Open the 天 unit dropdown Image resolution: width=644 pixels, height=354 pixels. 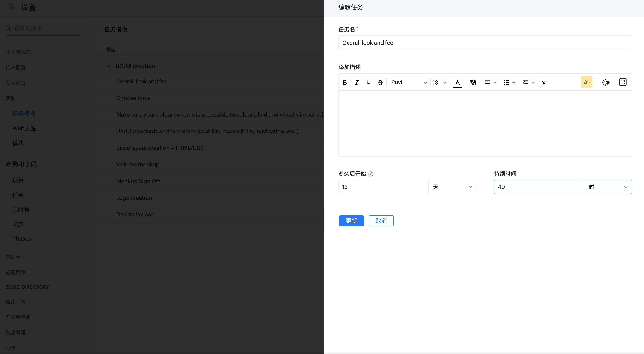tap(452, 187)
